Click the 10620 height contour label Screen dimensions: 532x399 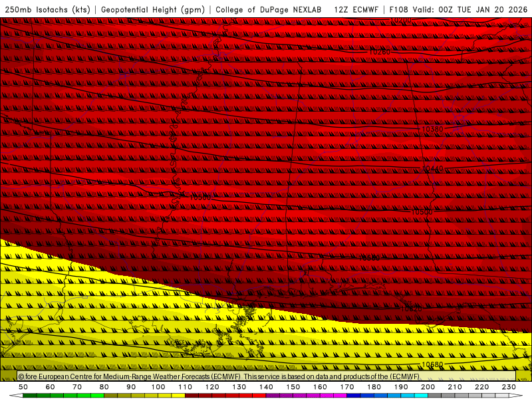[412, 309]
